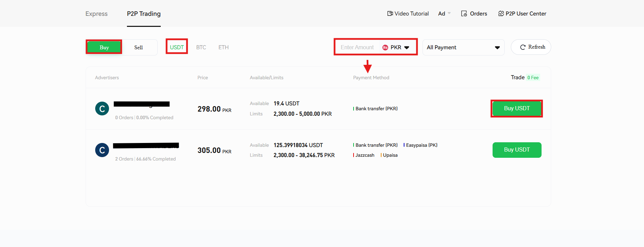The image size is (644, 247).
Task: Expand the Ad dropdown menu
Action: [x=444, y=14]
